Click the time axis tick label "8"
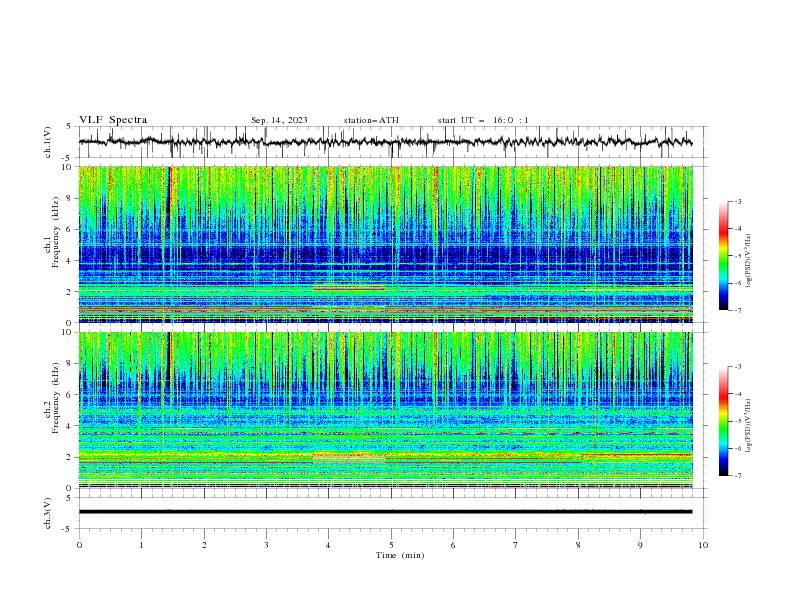This screenshot has height=612, width=792. point(578,545)
